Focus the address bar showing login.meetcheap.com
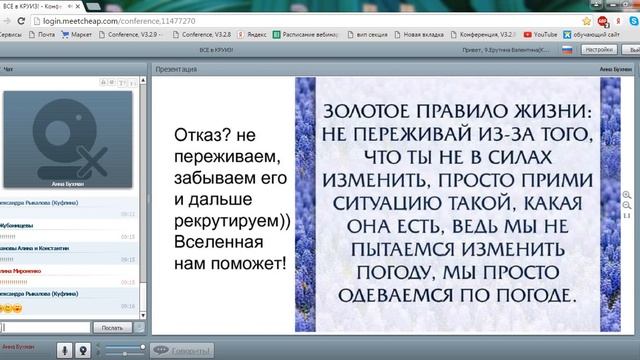Image resolution: width=640 pixels, height=360 pixels. pos(306,21)
